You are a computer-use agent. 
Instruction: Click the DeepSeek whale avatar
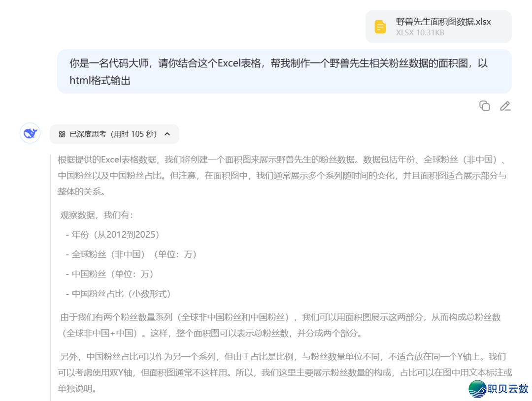pos(30,133)
